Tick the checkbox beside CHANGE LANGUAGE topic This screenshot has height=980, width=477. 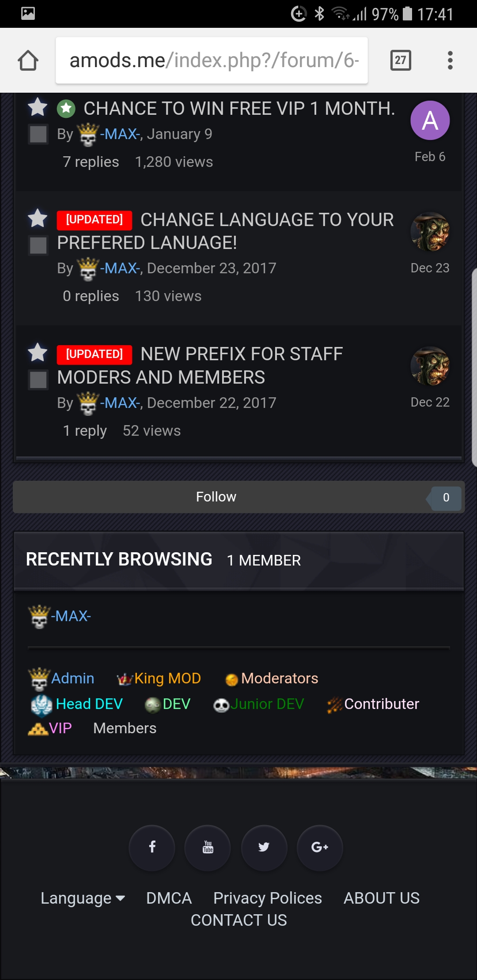[38, 245]
